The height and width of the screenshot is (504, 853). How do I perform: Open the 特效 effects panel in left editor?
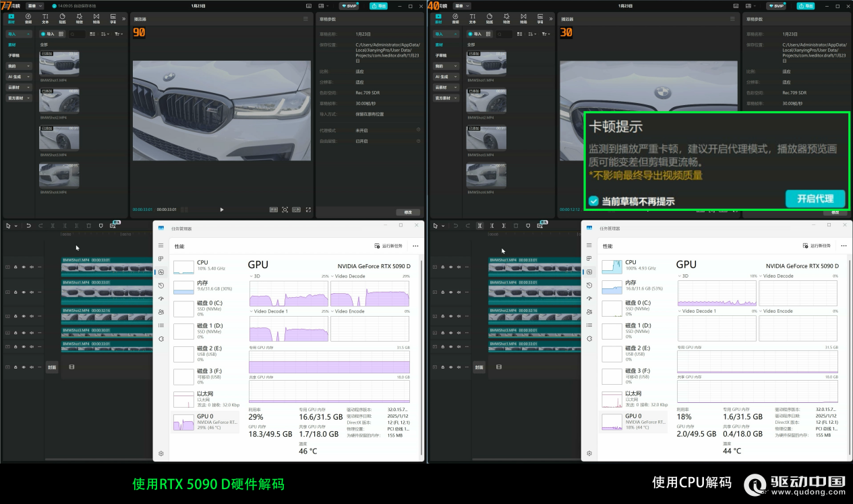click(79, 18)
